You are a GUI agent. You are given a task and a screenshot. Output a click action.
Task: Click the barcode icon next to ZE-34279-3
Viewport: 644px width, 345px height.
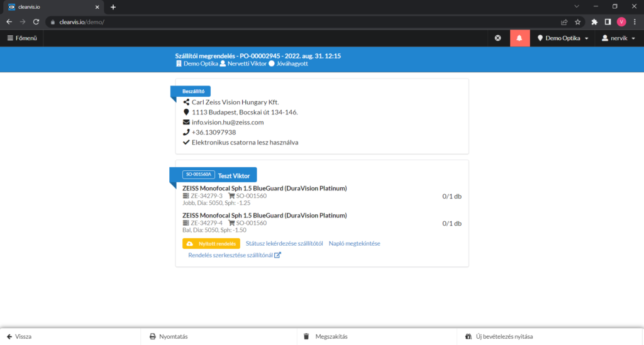point(186,196)
